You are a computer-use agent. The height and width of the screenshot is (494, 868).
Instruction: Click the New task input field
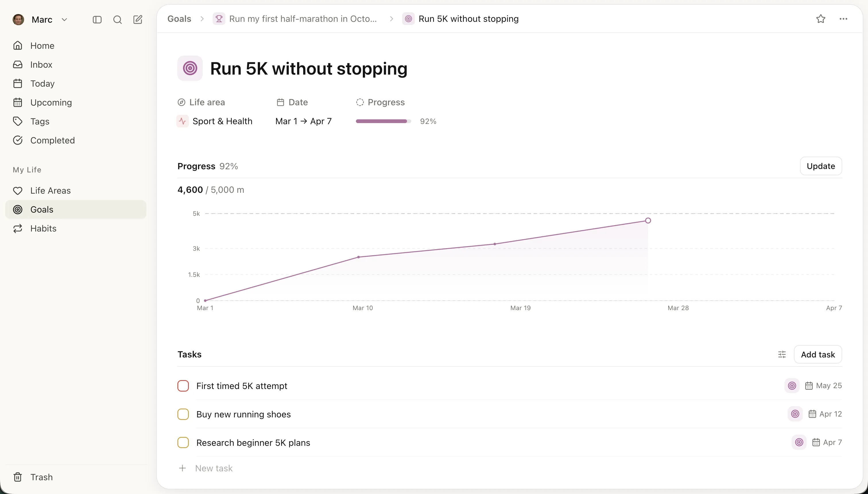[x=214, y=468]
